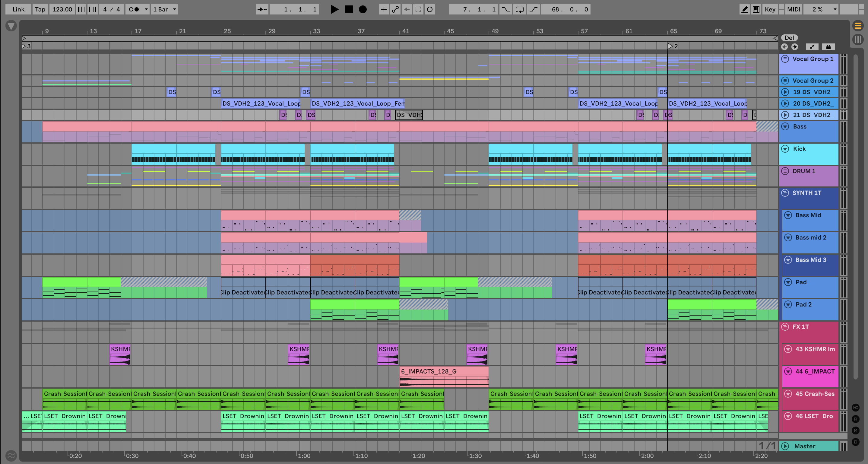Fold the Bass Mid 3 track

[x=788, y=260]
